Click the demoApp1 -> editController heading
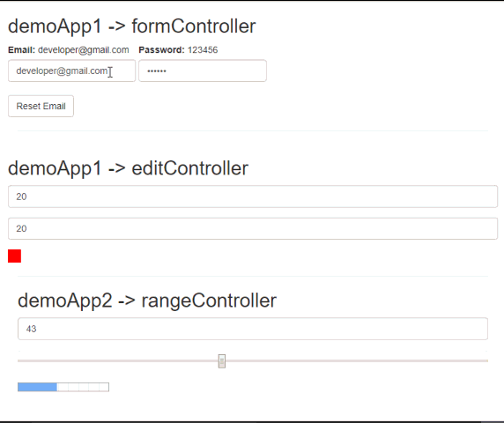This screenshot has width=504, height=423. (128, 168)
